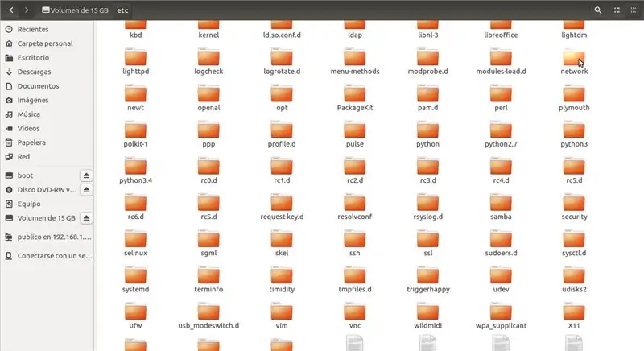Click the tmpfiles.d folder name
Viewport: 644px width, 351px height.
(x=354, y=290)
